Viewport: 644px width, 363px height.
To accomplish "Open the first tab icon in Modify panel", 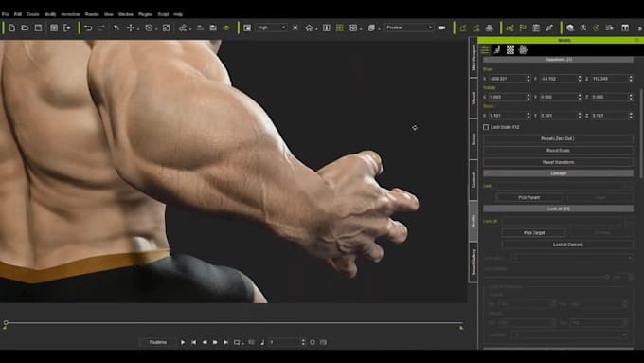I will tap(485, 50).
